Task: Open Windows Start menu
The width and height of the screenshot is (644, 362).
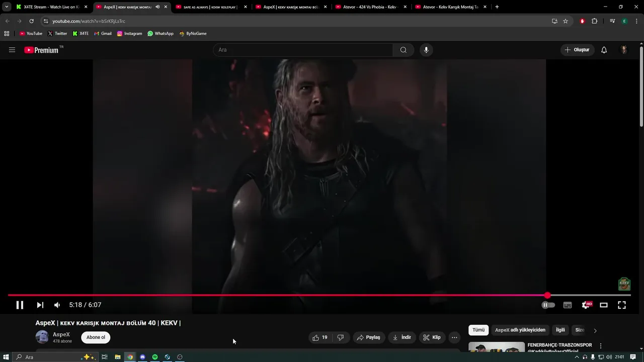Action: click(x=6, y=357)
